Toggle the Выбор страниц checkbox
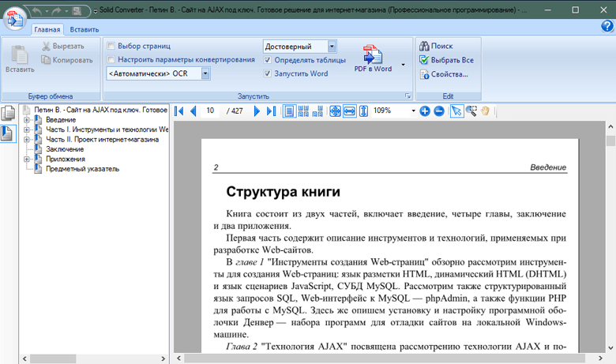Screen dimensions: 616x364 111,46
